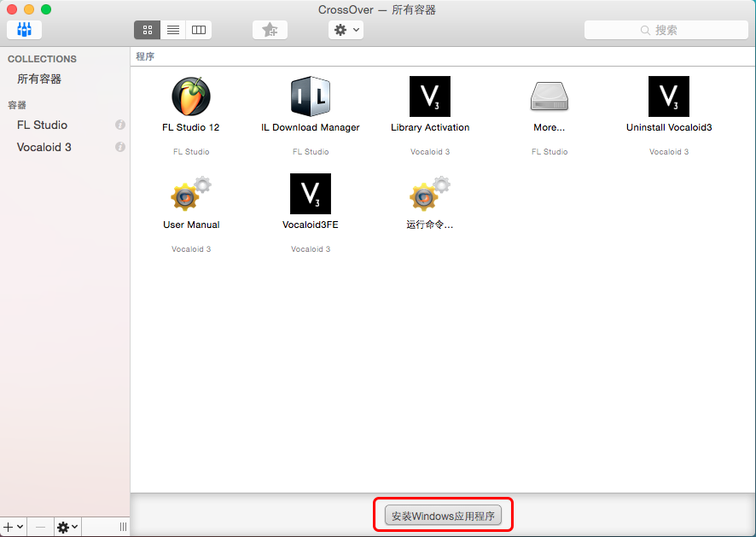
Task: Click 安装Windows应用程序 button
Action: (x=443, y=516)
